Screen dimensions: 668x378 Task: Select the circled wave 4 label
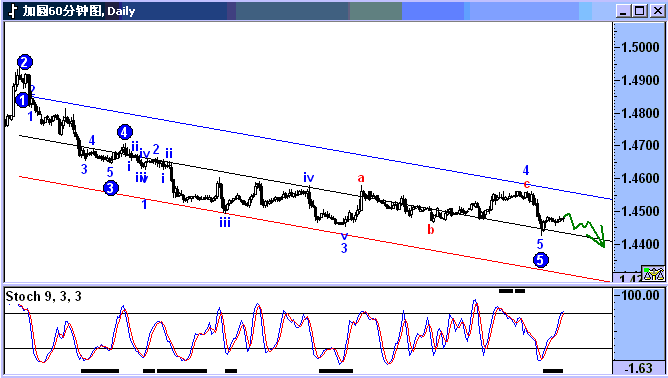(x=124, y=132)
